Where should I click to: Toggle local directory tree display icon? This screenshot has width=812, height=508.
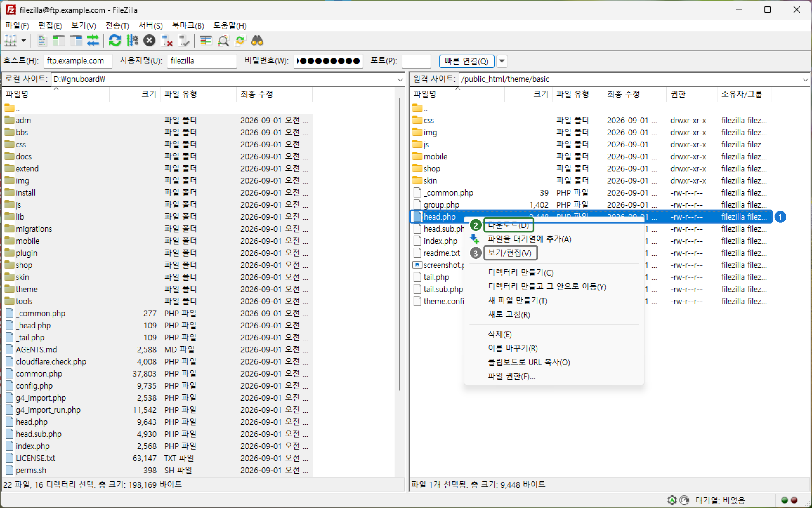59,41
